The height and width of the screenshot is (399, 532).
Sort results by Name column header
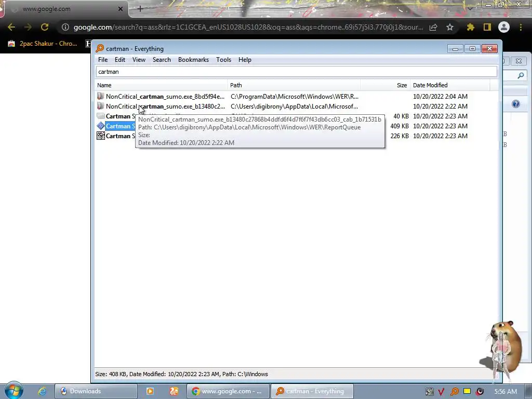pos(161,85)
